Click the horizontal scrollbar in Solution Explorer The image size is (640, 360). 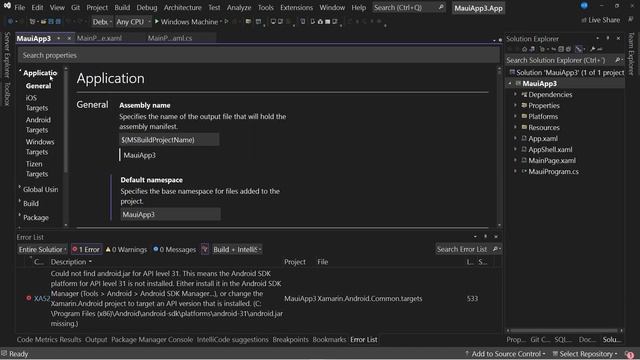click(564, 331)
